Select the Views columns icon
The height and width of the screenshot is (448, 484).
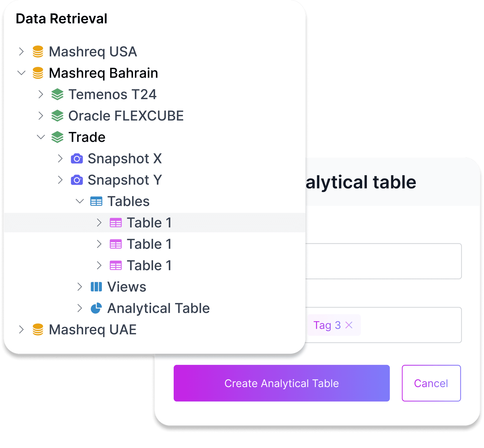[x=97, y=287]
